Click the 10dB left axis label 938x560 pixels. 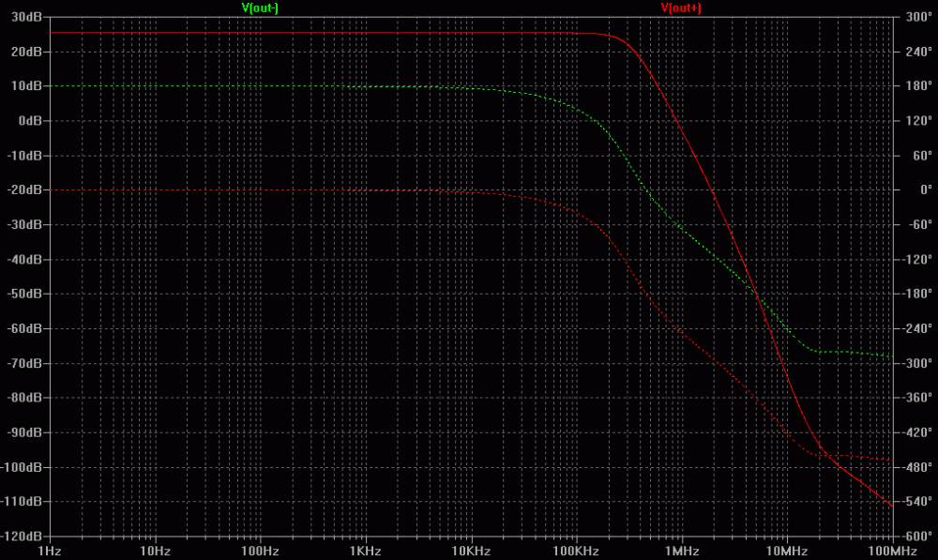26,86
